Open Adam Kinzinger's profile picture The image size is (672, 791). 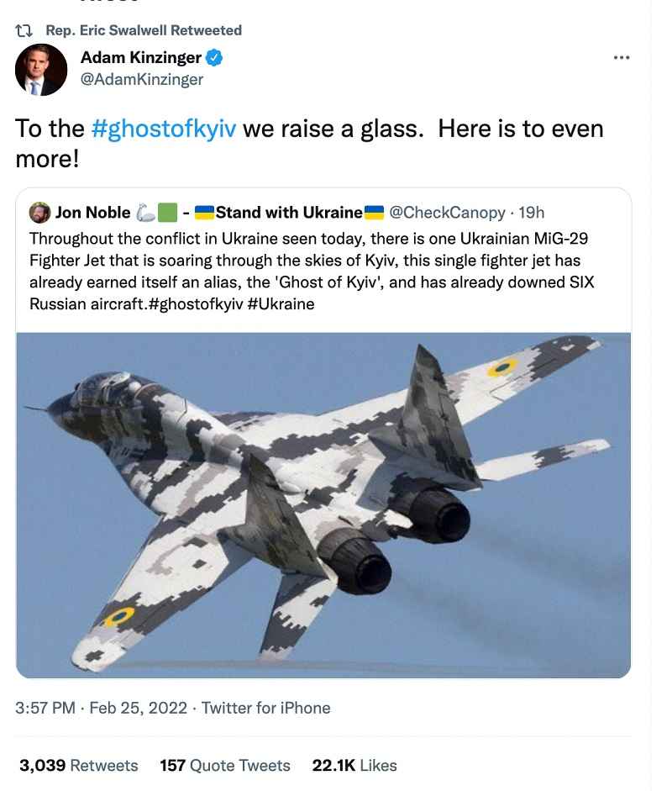(x=41, y=70)
